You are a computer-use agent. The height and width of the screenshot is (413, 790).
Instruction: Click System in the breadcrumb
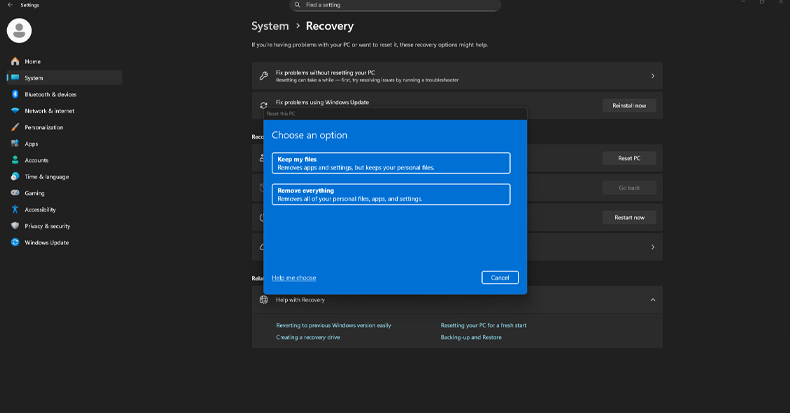tap(270, 26)
